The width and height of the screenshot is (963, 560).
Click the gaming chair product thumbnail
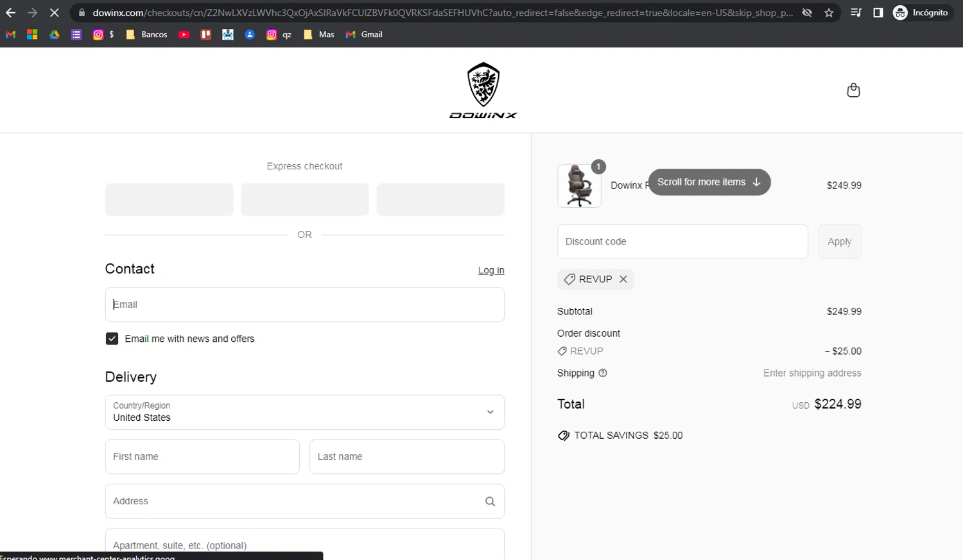click(579, 186)
